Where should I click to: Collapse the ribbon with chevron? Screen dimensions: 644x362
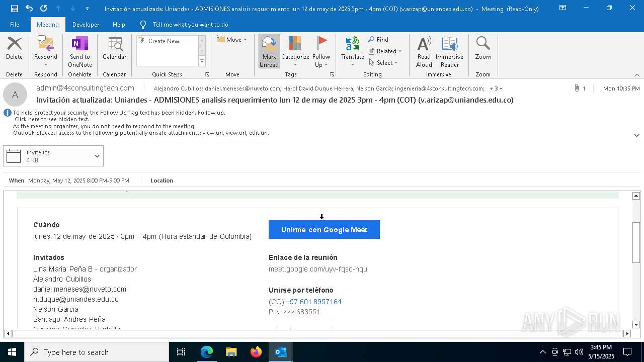click(x=637, y=75)
